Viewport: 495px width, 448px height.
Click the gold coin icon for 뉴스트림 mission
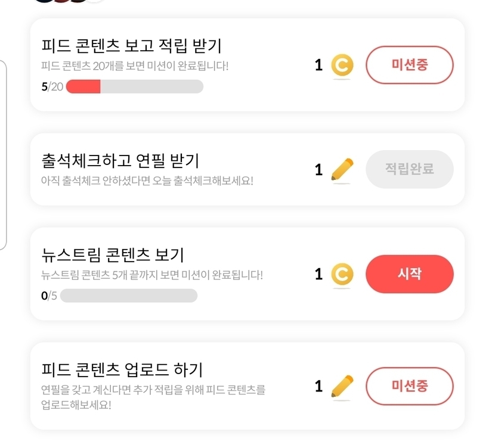coord(342,274)
